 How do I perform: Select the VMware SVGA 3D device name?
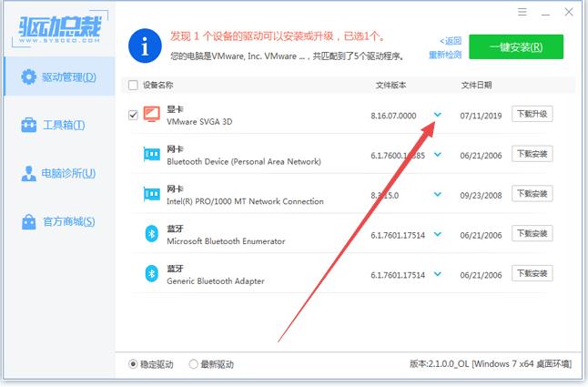[x=199, y=122]
